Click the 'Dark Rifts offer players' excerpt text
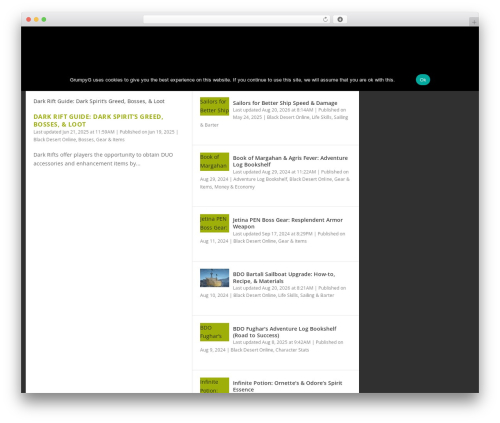 [103, 159]
